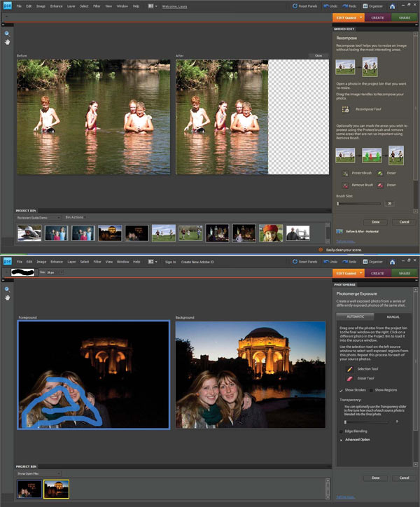Pick the Protect Brush icon
This screenshot has height=507, width=420.
click(345, 173)
